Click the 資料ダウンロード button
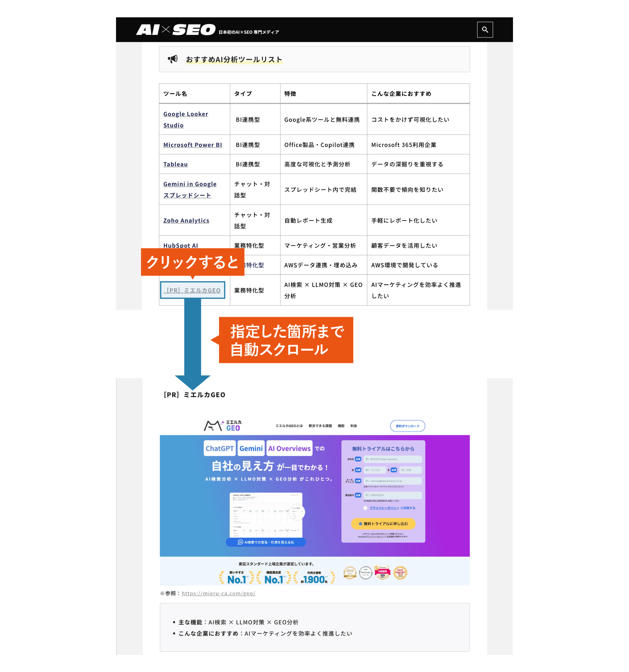629x672 pixels. coord(407,426)
